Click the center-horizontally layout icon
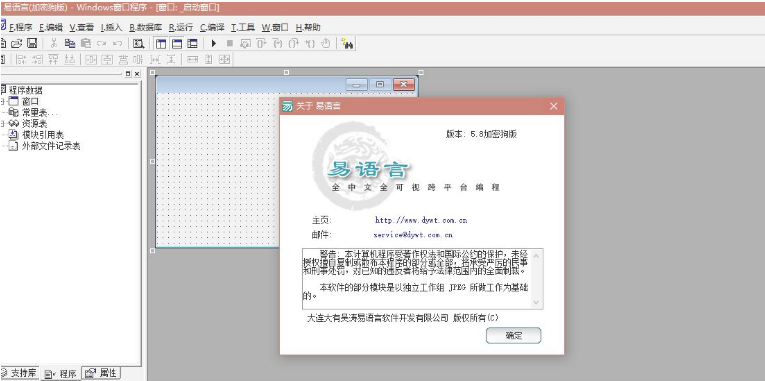This screenshot has height=381, width=765. tap(91, 60)
